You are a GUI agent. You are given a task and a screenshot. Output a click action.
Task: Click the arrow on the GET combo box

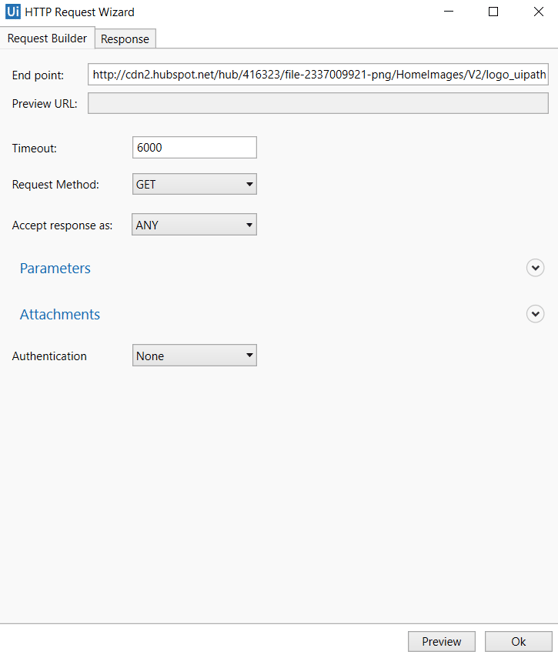click(x=249, y=184)
